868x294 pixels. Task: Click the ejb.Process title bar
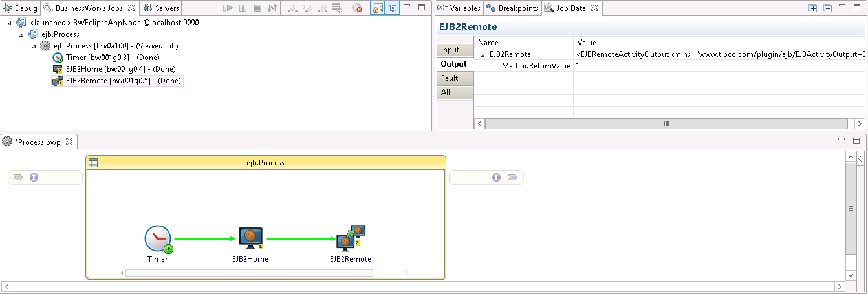[266, 163]
